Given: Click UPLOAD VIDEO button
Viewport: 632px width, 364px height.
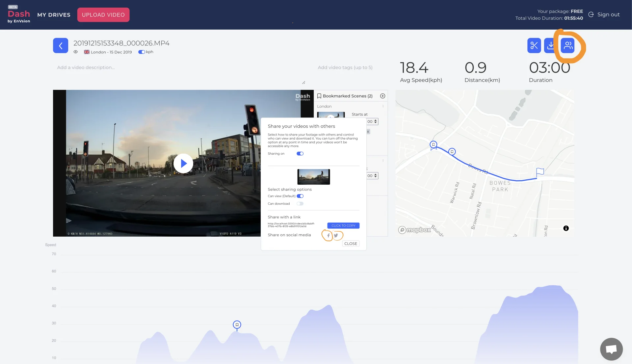Looking at the screenshot, I should [103, 15].
